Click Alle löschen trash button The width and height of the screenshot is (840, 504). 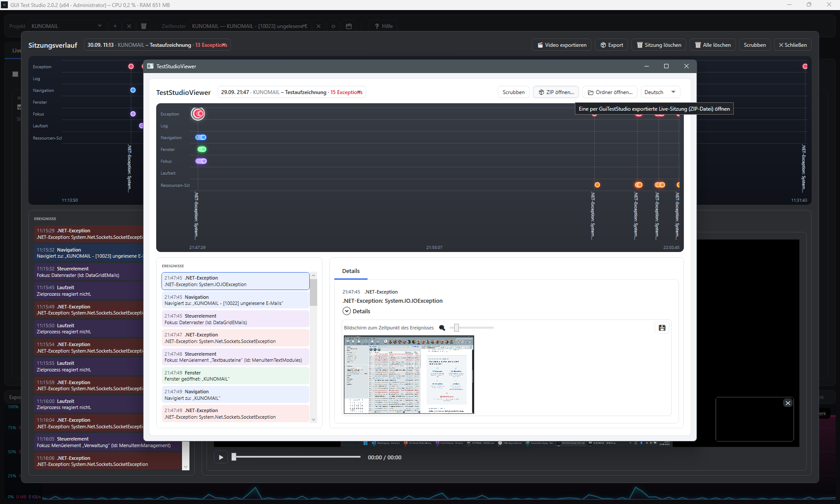(713, 45)
